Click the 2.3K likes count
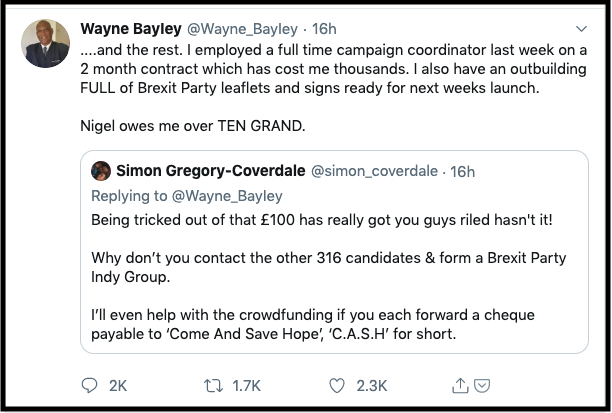The width and height of the screenshot is (612, 413). click(372, 384)
